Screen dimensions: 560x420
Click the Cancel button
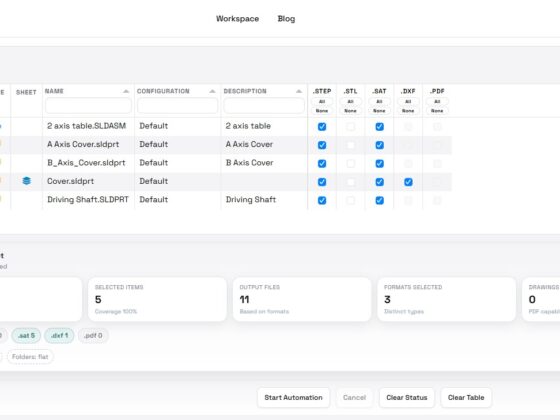click(x=354, y=398)
